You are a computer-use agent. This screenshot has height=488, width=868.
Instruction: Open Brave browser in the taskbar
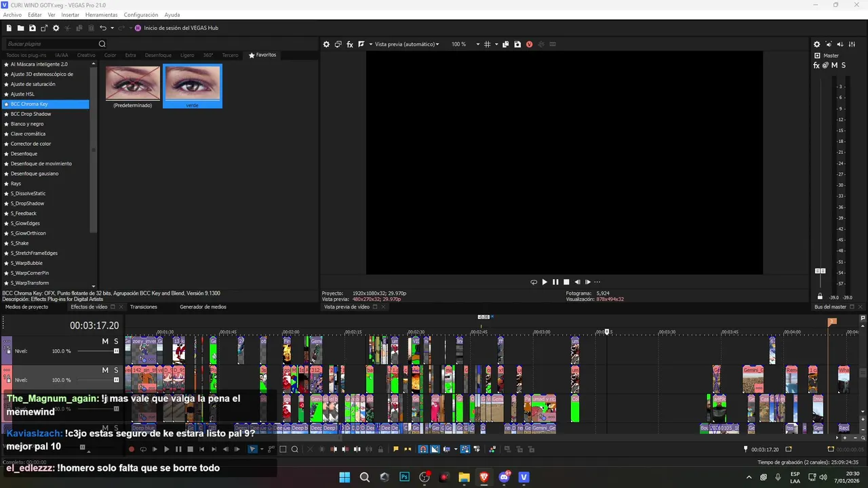[x=484, y=477]
